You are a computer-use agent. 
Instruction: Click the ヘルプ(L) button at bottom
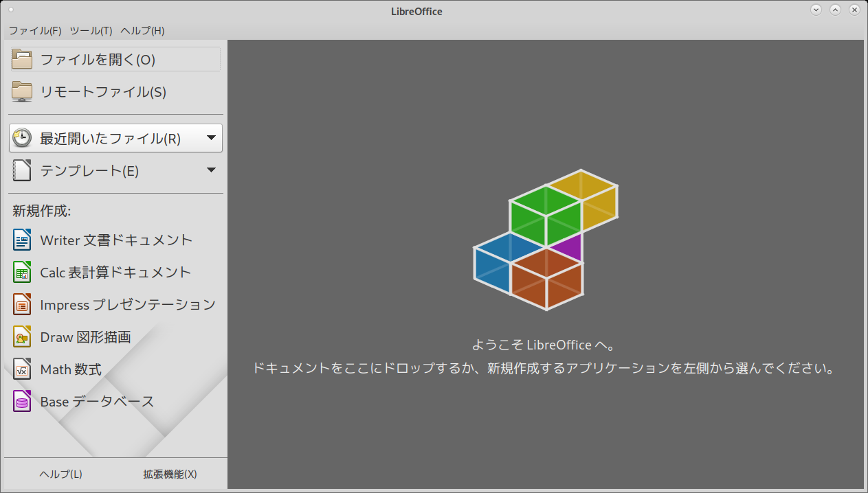click(x=60, y=474)
